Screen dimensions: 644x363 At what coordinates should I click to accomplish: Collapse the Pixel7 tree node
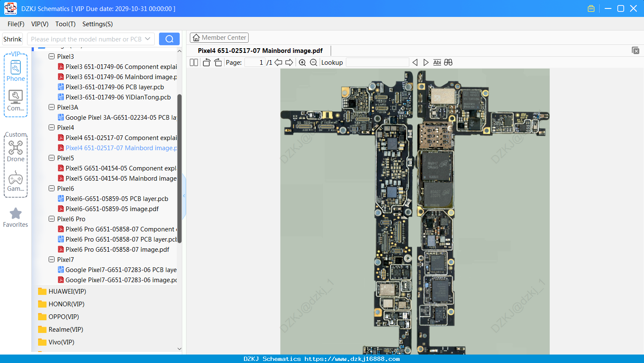(x=52, y=259)
